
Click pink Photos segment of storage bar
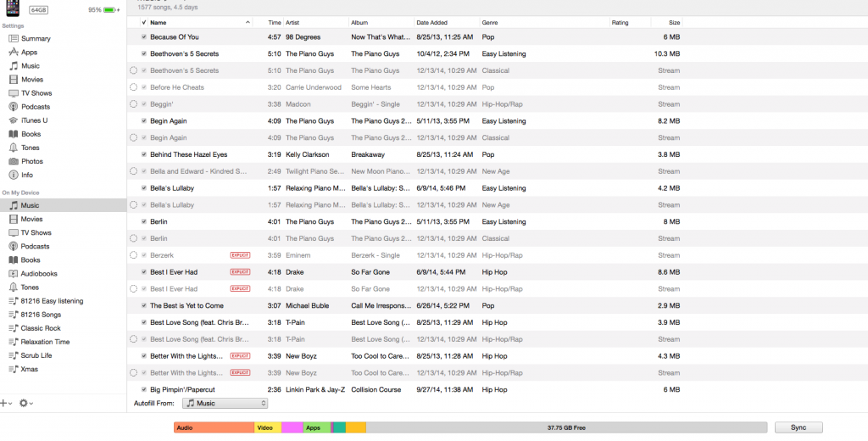pyautogui.click(x=292, y=427)
